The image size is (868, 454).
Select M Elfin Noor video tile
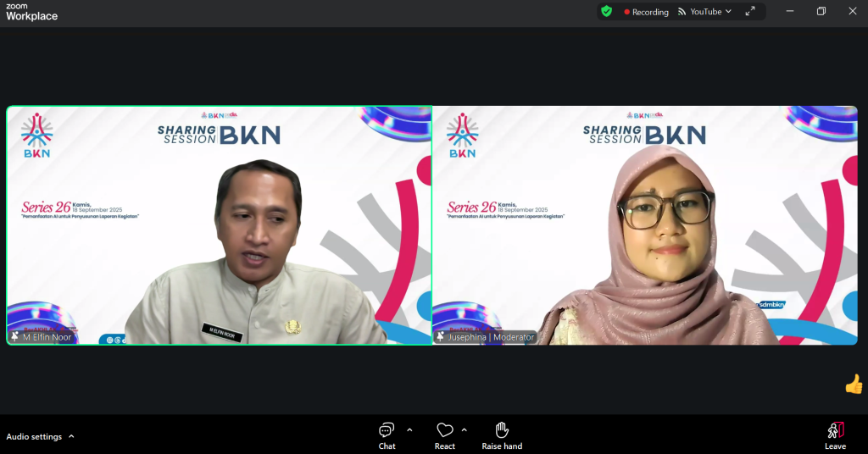pyautogui.click(x=220, y=225)
